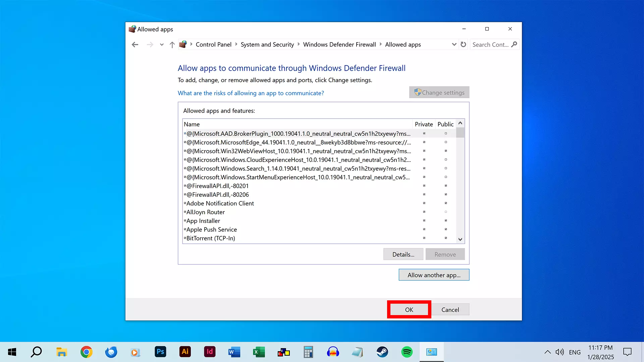This screenshot has height=362, width=644.
Task: Click the Allow another app button
Action: coord(434,275)
